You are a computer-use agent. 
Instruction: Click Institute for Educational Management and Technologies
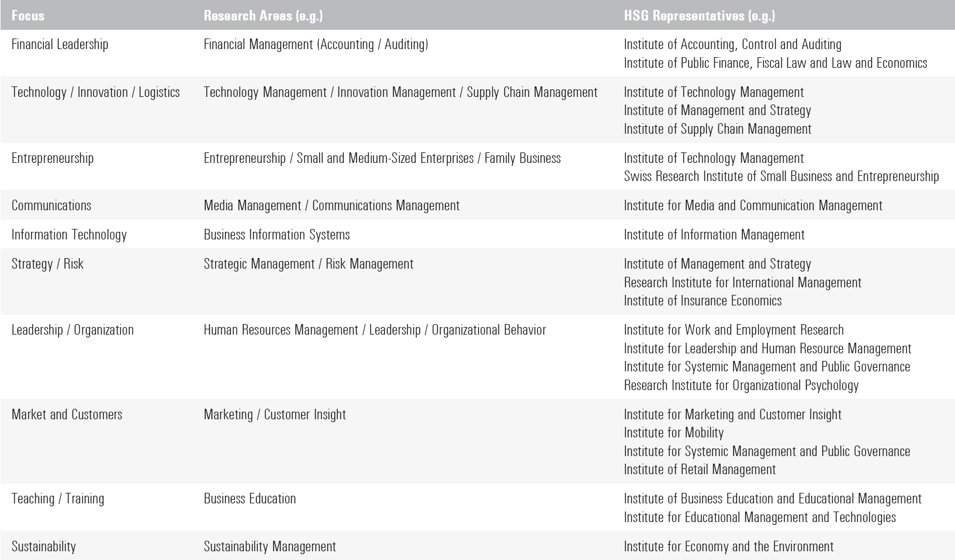pyautogui.click(x=760, y=517)
